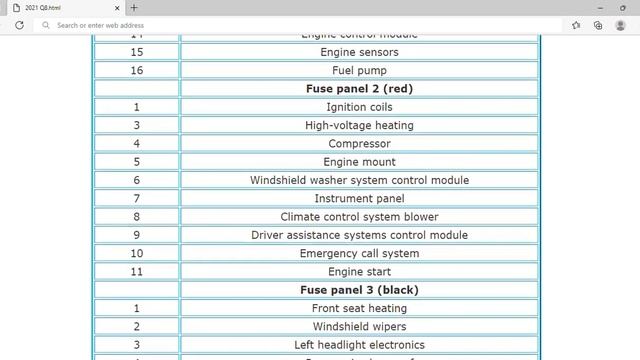Click fuse number 1 beside Front seat heating
This screenshot has height=360, width=640.
coord(137,308)
